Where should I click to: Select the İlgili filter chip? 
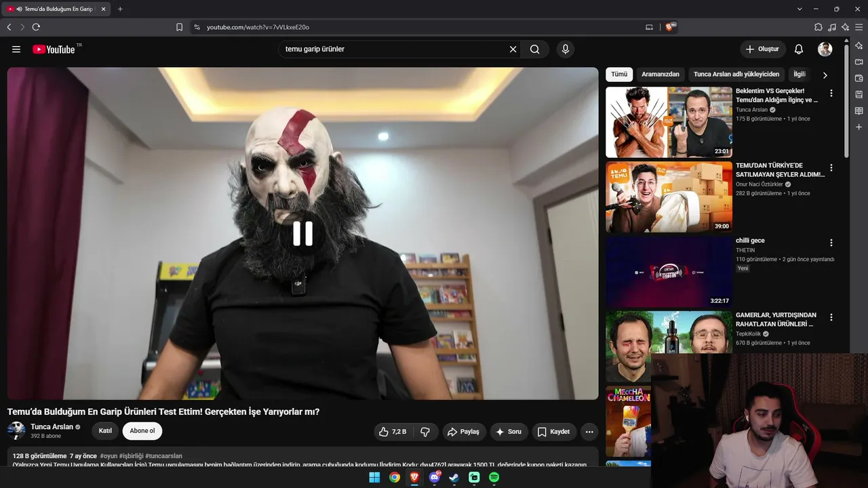point(800,75)
